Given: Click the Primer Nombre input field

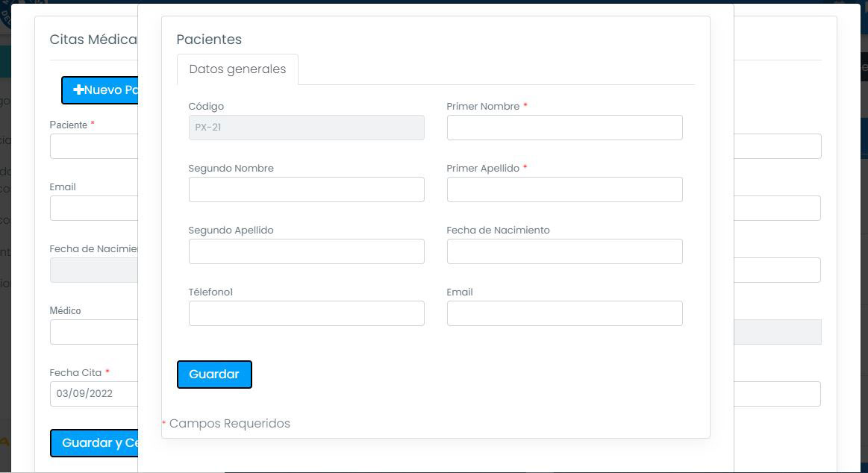Looking at the screenshot, I should click(564, 128).
